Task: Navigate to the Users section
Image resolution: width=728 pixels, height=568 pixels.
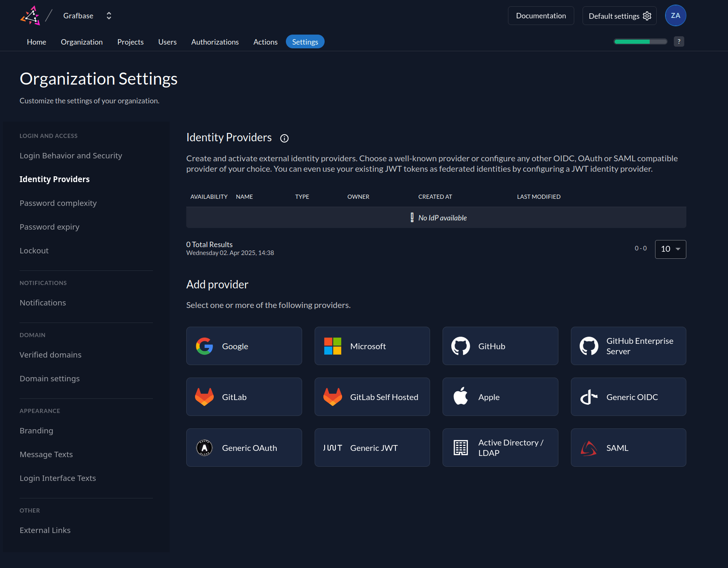Action: 167,42
